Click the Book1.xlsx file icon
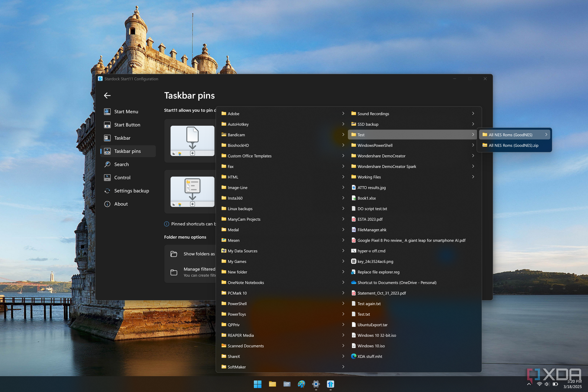588x392 pixels. 354,198
